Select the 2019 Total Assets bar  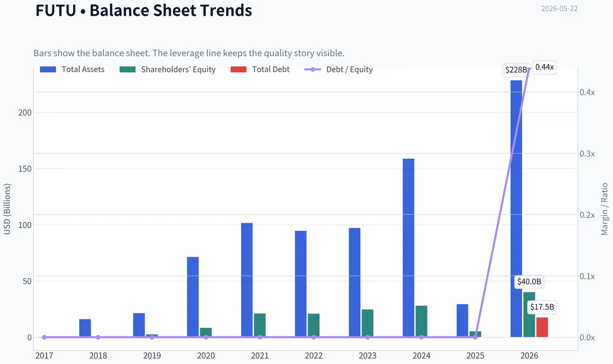point(139,325)
